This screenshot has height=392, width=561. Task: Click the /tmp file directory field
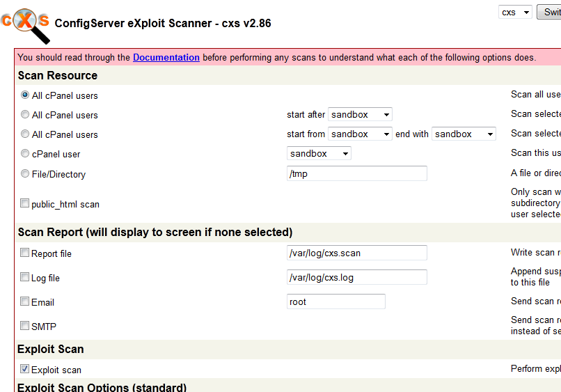point(356,173)
